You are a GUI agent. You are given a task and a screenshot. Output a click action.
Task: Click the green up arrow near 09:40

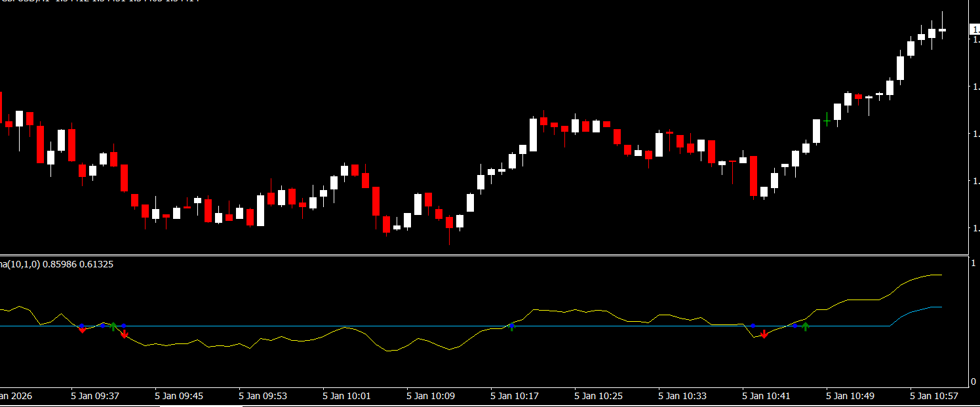tap(113, 326)
